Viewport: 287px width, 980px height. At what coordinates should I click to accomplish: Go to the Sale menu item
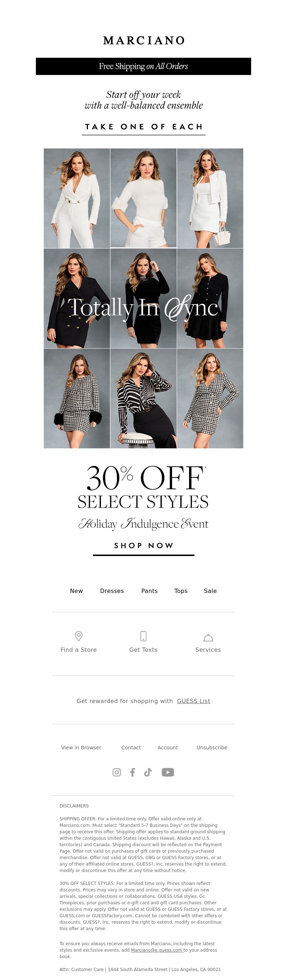(x=210, y=591)
